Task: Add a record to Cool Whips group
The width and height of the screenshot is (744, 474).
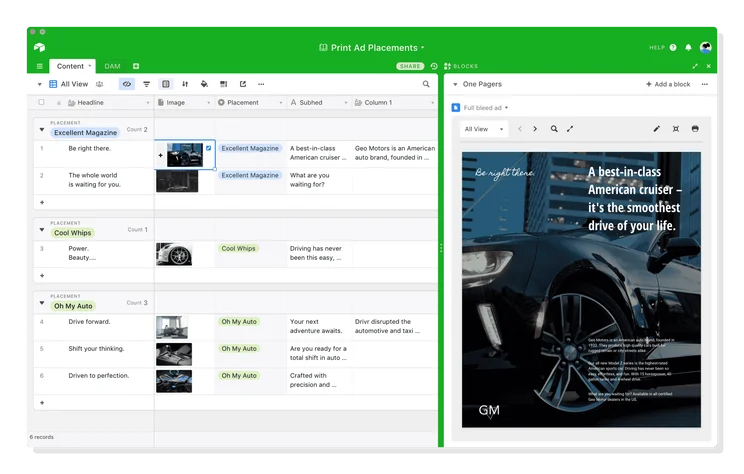Action: [42, 275]
